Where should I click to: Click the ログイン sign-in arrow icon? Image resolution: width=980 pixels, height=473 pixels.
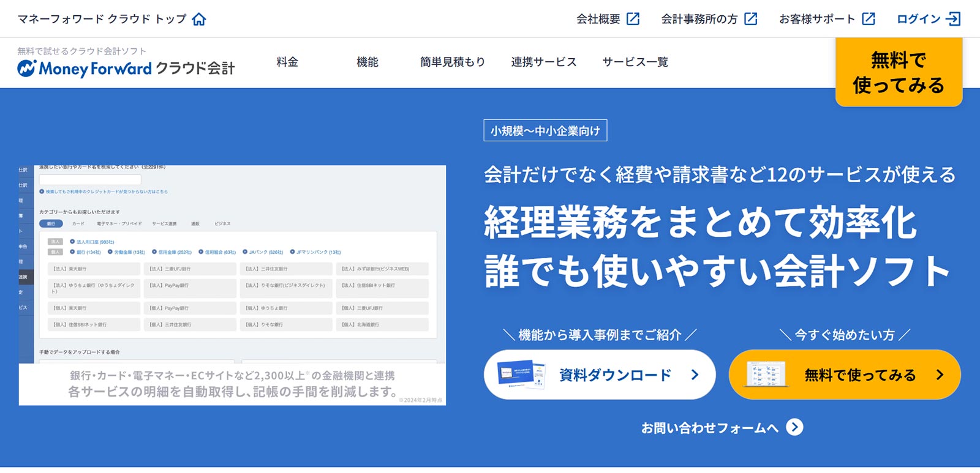click(952, 19)
